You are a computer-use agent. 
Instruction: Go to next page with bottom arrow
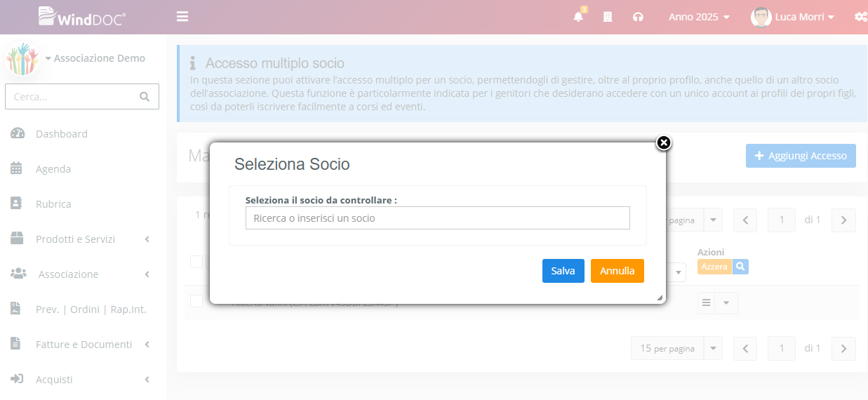843,348
